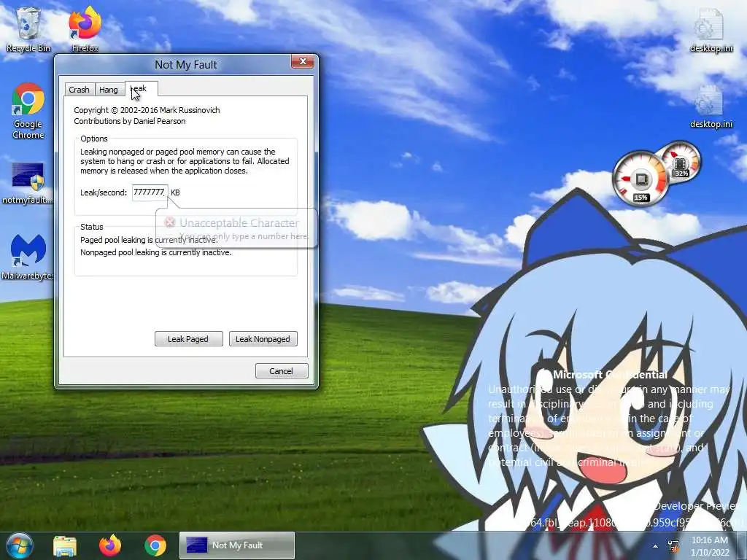Click the 'Nonpaged pool leaking is currently inactive' text
This screenshot has height=560, width=747.
tap(156, 252)
